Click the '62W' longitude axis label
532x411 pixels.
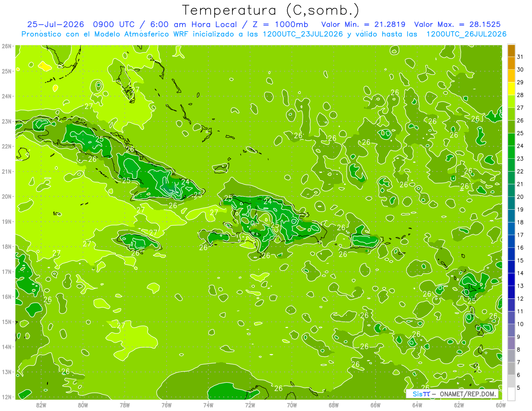pos(459,405)
